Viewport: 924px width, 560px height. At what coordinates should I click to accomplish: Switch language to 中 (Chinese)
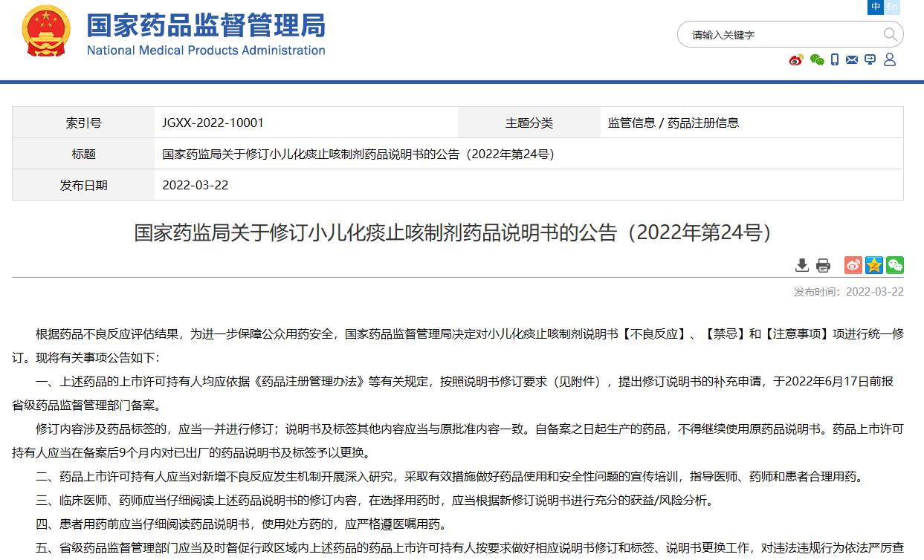click(x=876, y=7)
